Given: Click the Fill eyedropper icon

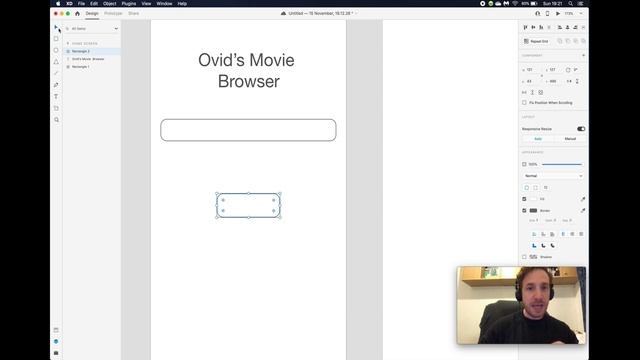Looking at the screenshot, I should tap(583, 199).
